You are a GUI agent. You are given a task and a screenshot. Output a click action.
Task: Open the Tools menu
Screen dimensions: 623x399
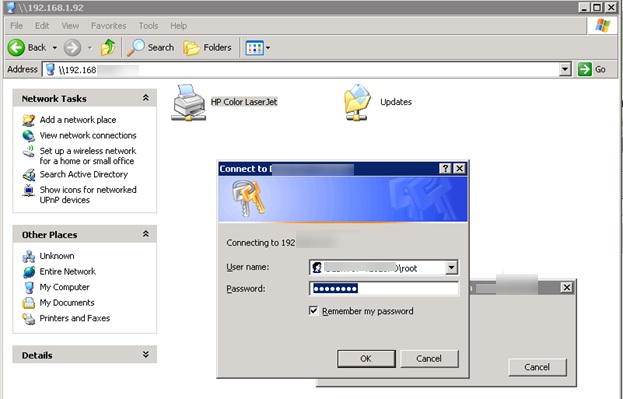coord(148,26)
